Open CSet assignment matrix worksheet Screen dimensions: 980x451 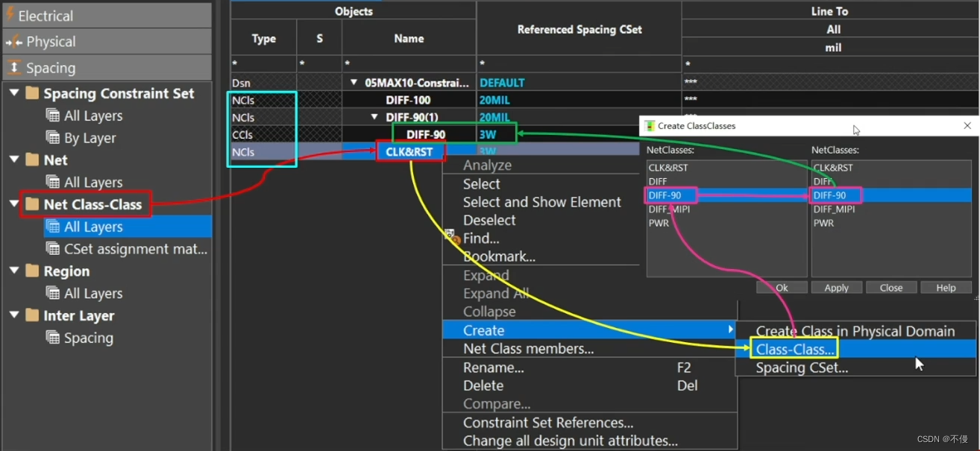pyautogui.click(x=136, y=249)
